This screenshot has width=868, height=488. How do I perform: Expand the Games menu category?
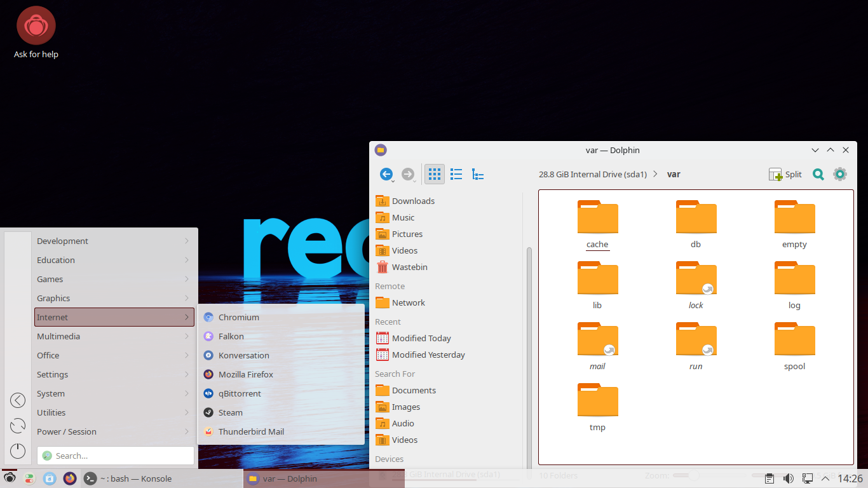tap(114, 279)
